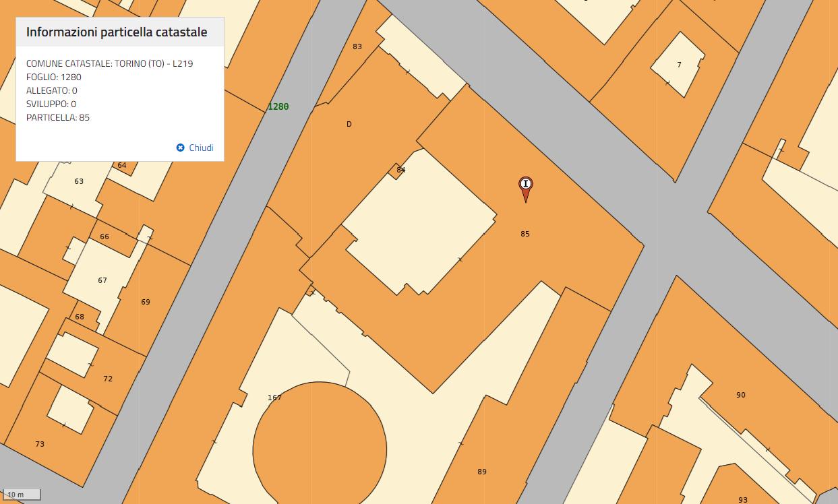
Task: Select parcel 67 courtyard
Action: point(102,280)
